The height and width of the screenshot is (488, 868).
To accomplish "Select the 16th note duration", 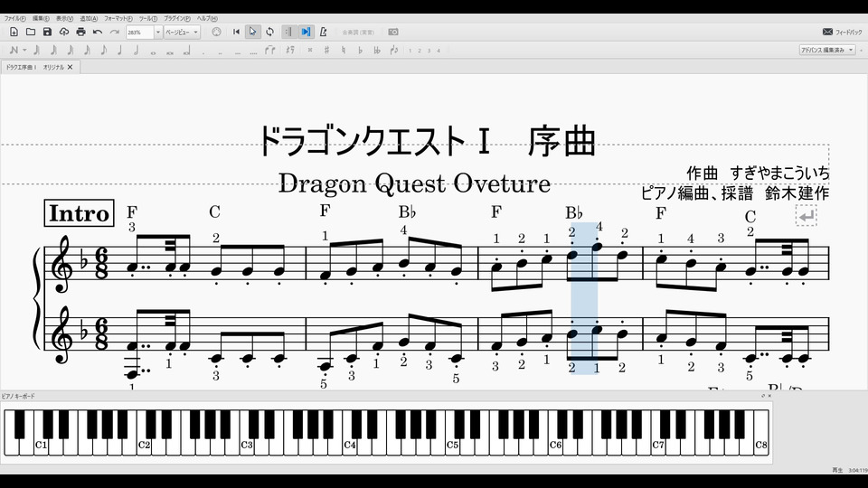I will [x=87, y=51].
